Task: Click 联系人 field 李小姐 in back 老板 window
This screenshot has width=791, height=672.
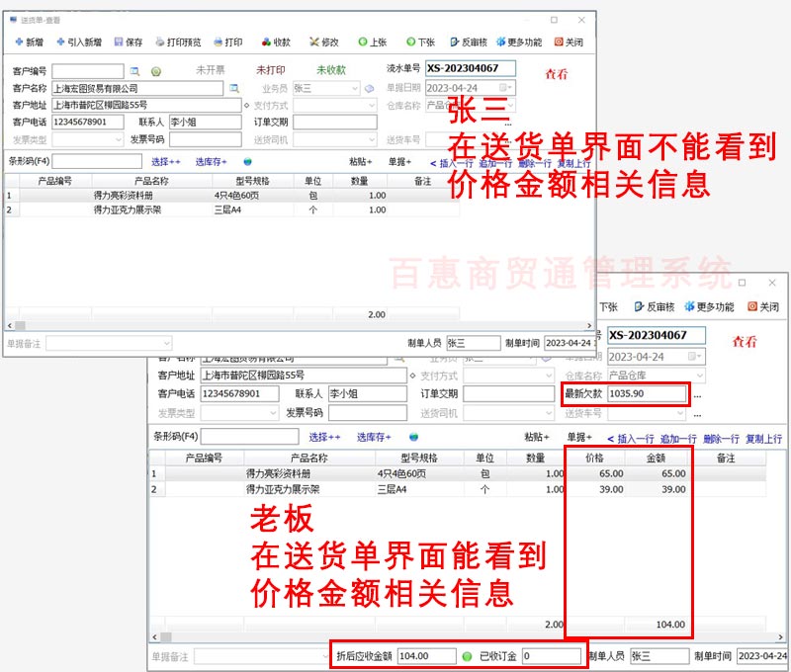Action: [367, 393]
